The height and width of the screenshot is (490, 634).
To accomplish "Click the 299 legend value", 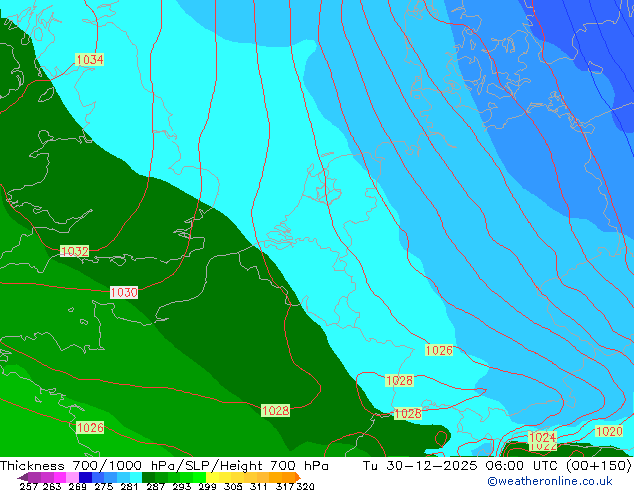I will click(207, 486).
